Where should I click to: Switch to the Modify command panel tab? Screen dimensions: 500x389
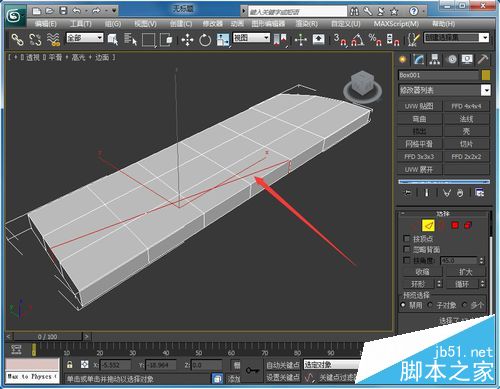click(x=419, y=59)
